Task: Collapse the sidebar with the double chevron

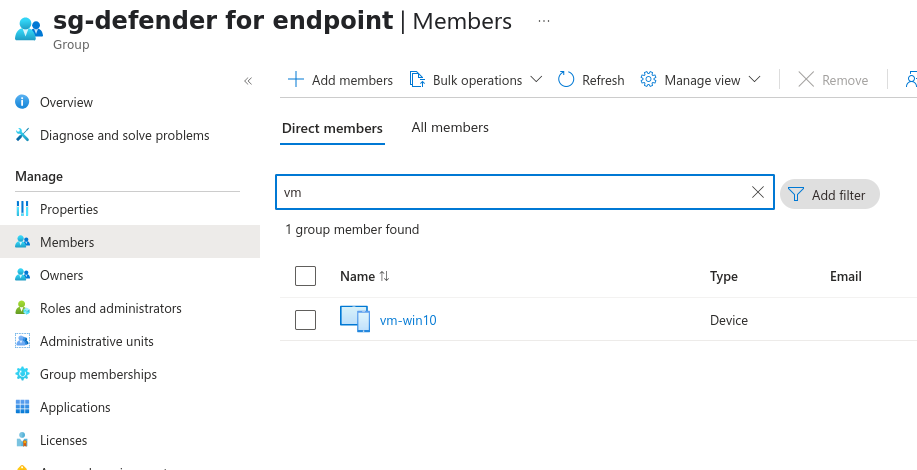Action: click(248, 81)
